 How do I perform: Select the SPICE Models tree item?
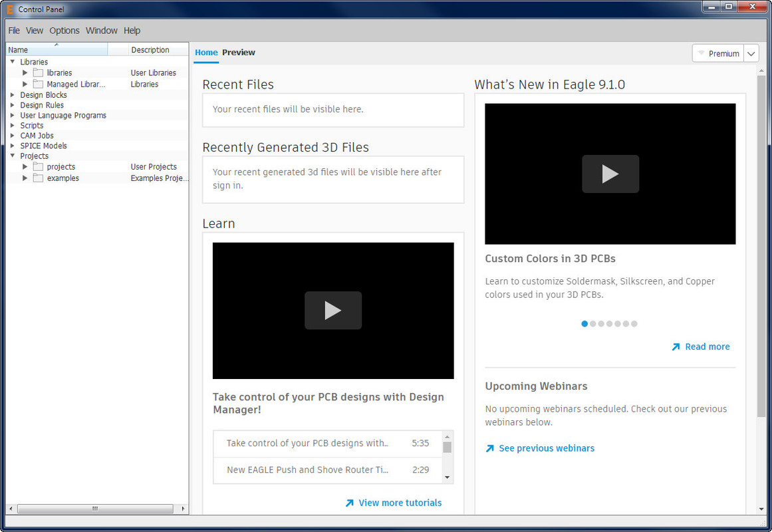43,146
